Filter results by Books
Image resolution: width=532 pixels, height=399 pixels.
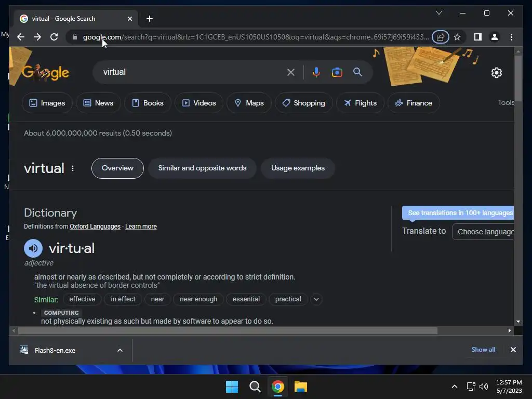[x=148, y=103]
